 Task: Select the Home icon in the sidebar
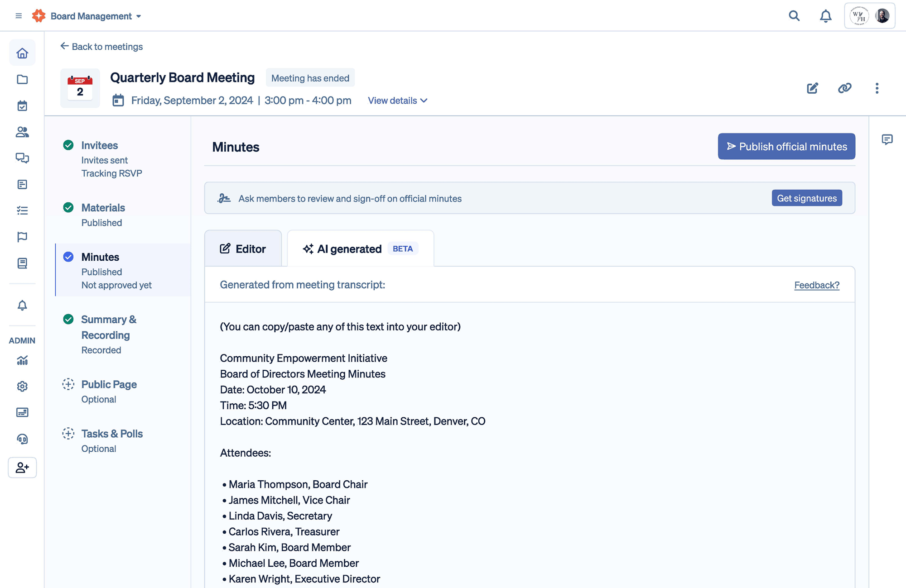[22, 53]
